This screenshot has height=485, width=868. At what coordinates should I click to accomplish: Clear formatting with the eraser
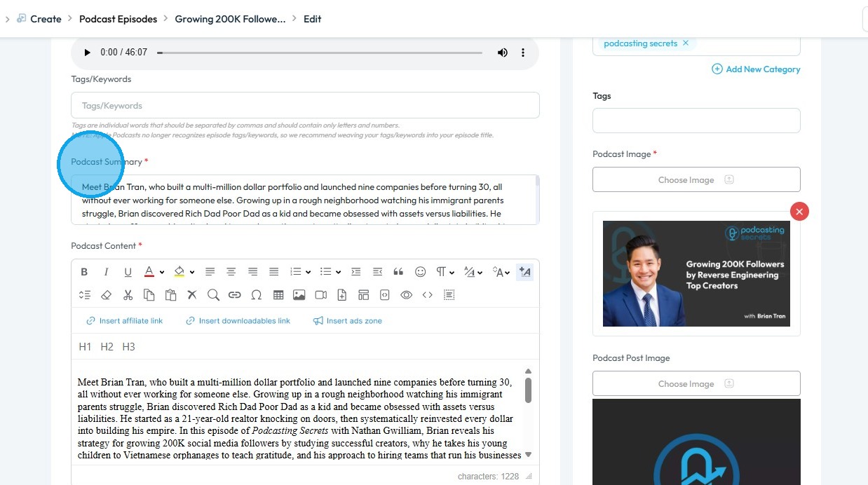point(106,295)
